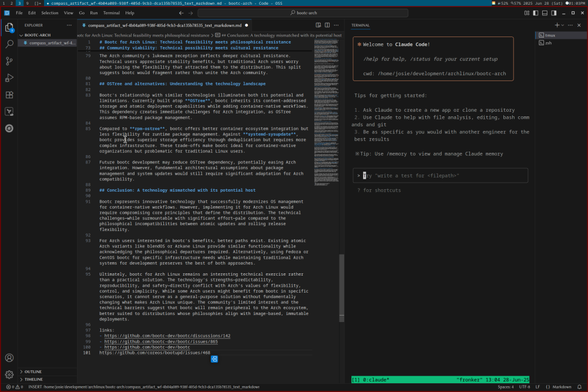The height and width of the screenshot is (392, 588).
Task: Click the notifications bell in status bar
Action: tap(580, 387)
